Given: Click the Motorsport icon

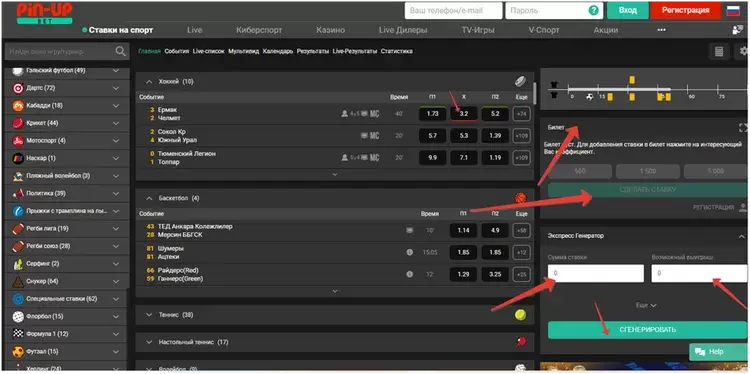Looking at the screenshot, I should point(18,141).
